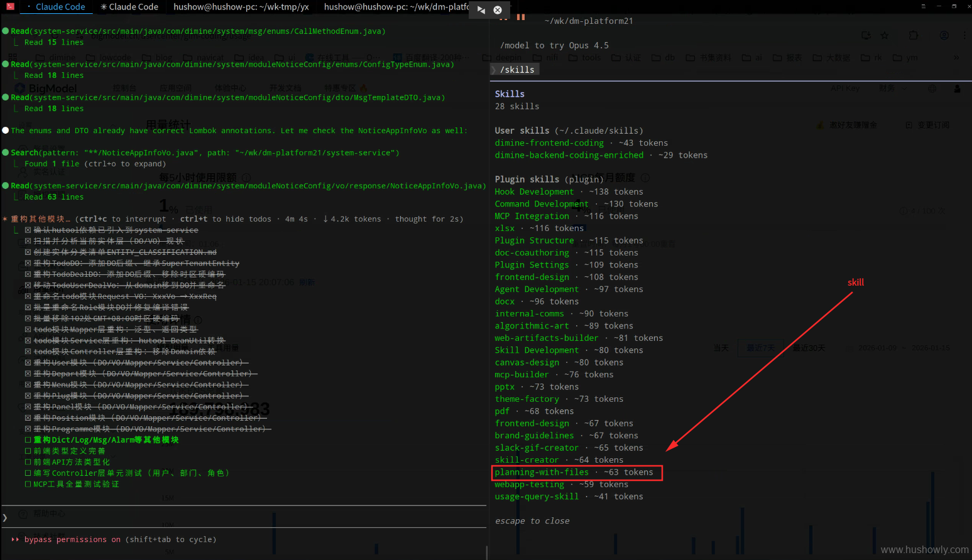Click the terminal app icon in top-left corner
Viewport: 972px width, 560px height.
pyautogui.click(x=10, y=6)
